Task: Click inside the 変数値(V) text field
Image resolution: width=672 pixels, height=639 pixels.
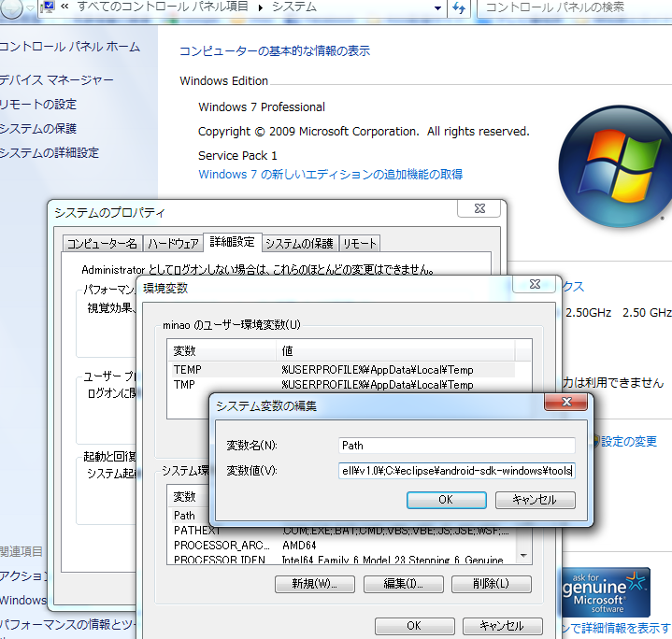Action: click(x=456, y=471)
